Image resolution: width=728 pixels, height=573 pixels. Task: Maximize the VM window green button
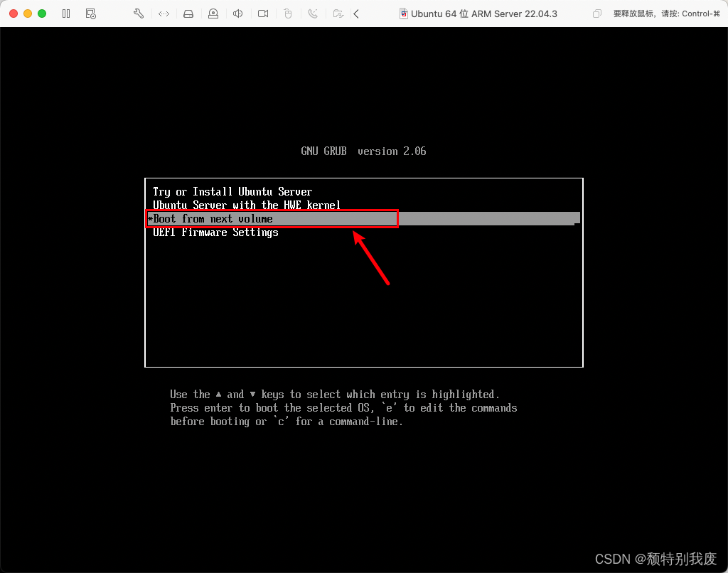(x=42, y=14)
